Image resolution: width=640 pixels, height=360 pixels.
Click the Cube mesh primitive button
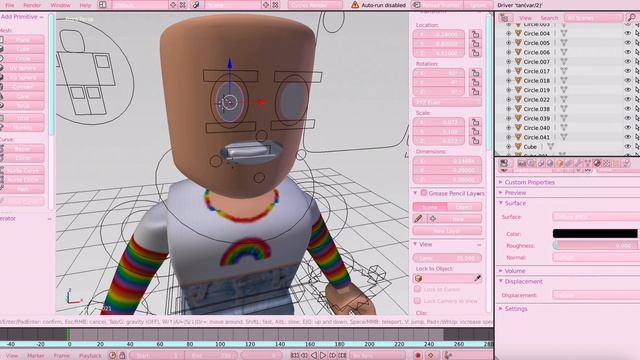tap(23, 49)
